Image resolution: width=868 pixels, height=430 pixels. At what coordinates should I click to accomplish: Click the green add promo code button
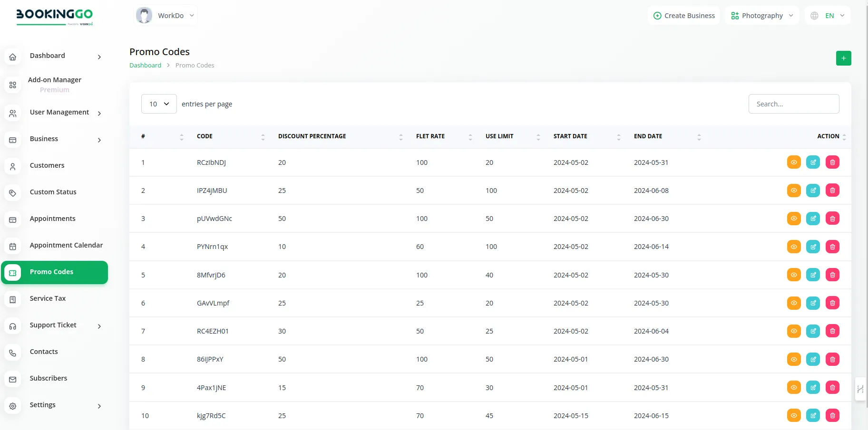(x=843, y=58)
